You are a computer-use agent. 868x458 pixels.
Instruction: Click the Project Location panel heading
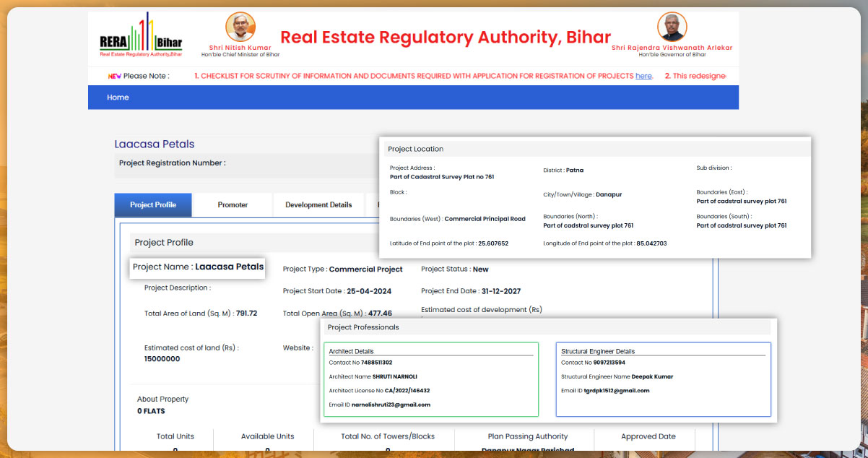[x=415, y=149]
